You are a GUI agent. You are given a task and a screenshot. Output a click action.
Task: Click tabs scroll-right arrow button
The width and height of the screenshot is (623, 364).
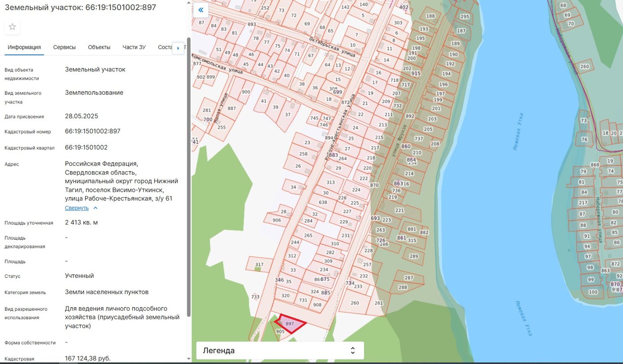point(178,48)
